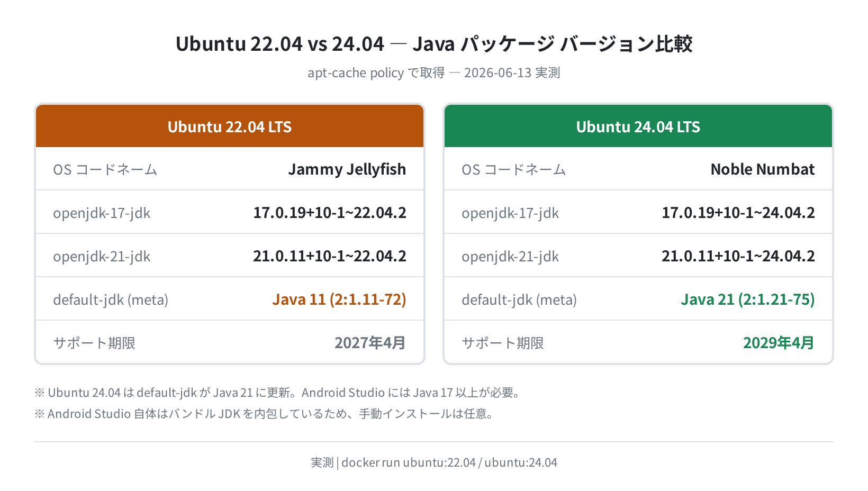Click 'openjdk-21-jdk' label in the 24.04 card
The image size is (868, 491).
(x=510, y=257)
